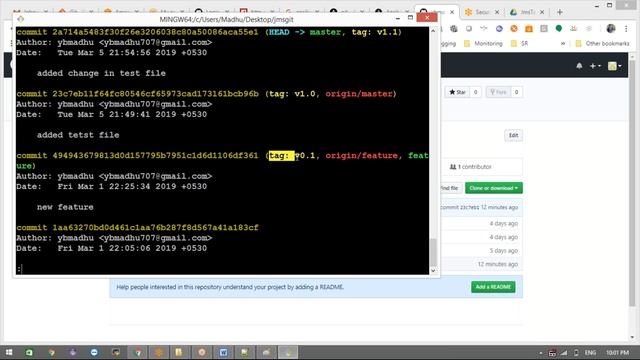The image size is (640, 360).
Task: Click the active Chrome taskbar icon
Action: click(x=138, y=352)
